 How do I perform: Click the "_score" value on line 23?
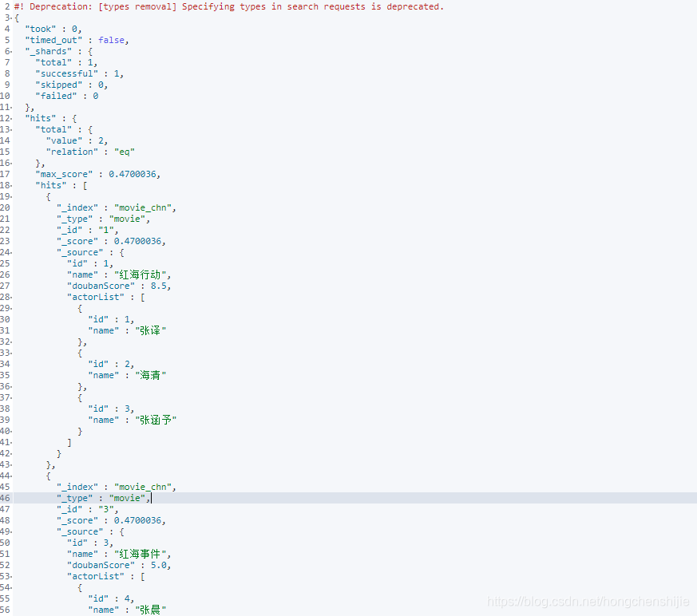click(x=138, y=241)
